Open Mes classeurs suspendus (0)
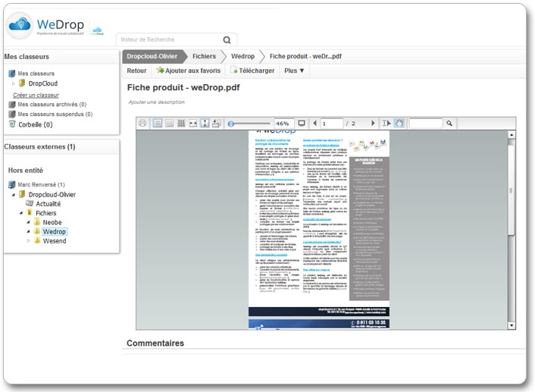Screen dimensions: 535x392 55,114
